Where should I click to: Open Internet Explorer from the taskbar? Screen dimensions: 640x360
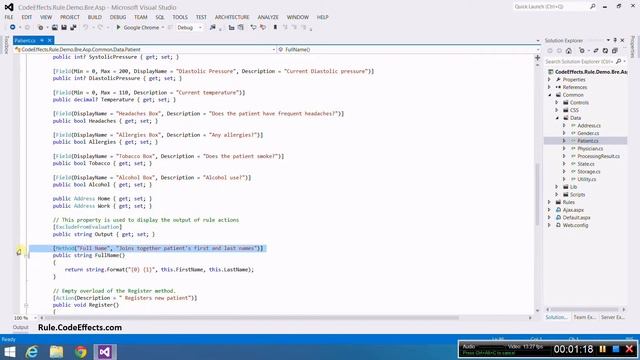(32, 352)
